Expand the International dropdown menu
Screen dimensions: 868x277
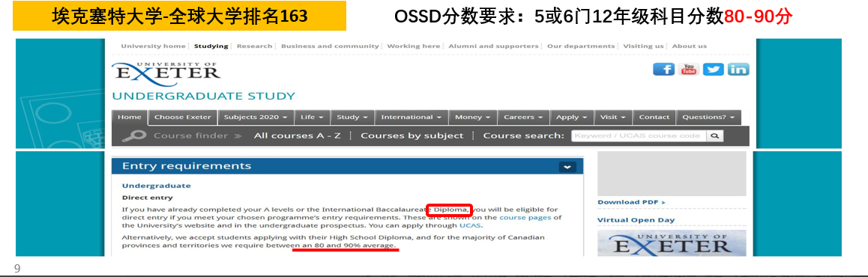pos(412,118)
